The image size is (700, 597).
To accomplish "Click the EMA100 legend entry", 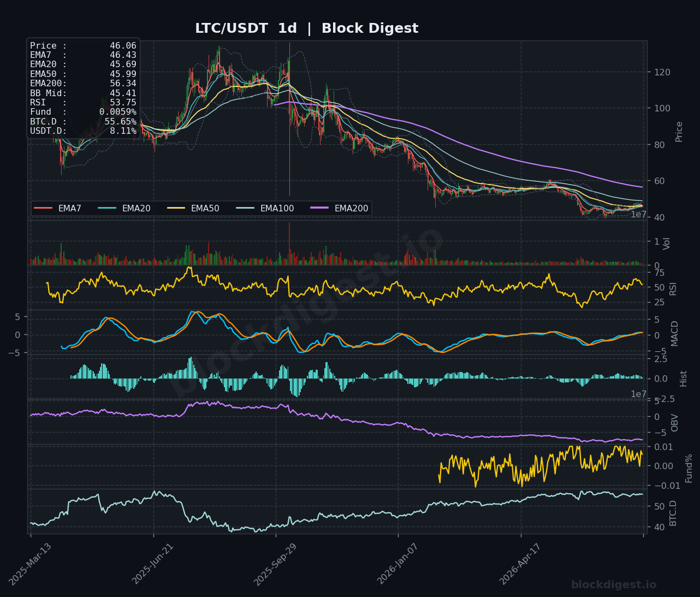I will (265, 208).
